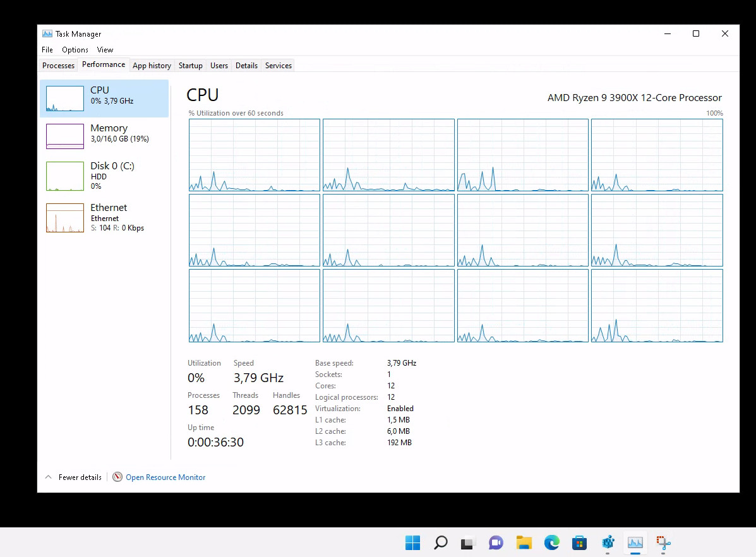Click the AMD Ryzen 9 3900X processor name
The height and width of the screenshot is (557, 756).
635,98
